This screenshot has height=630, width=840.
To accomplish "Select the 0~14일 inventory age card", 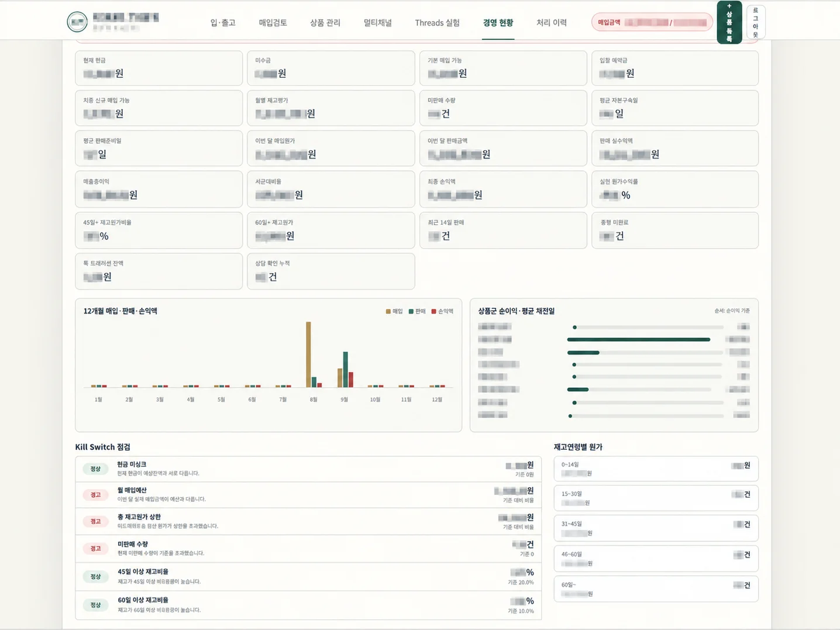I will point(656,469).
